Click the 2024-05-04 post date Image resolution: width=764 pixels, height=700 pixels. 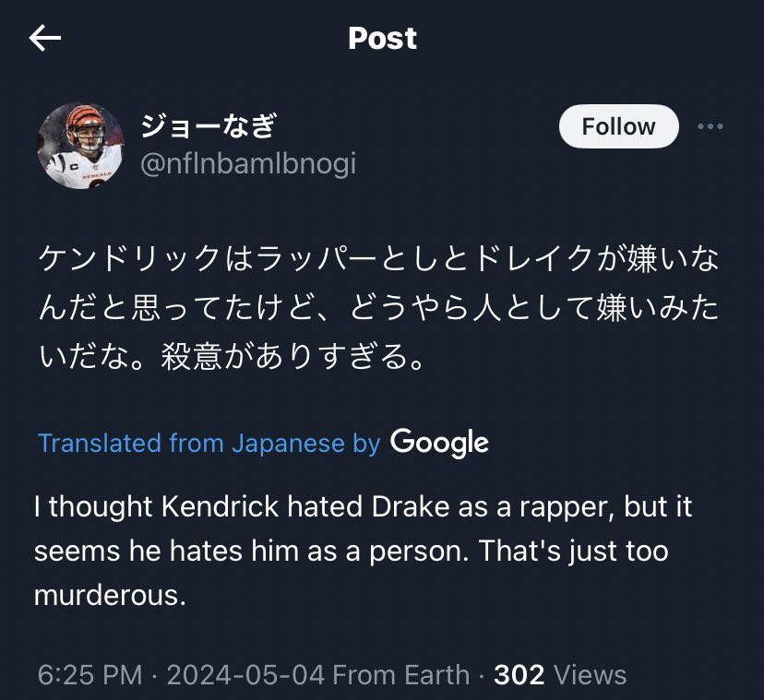[245, 674]
